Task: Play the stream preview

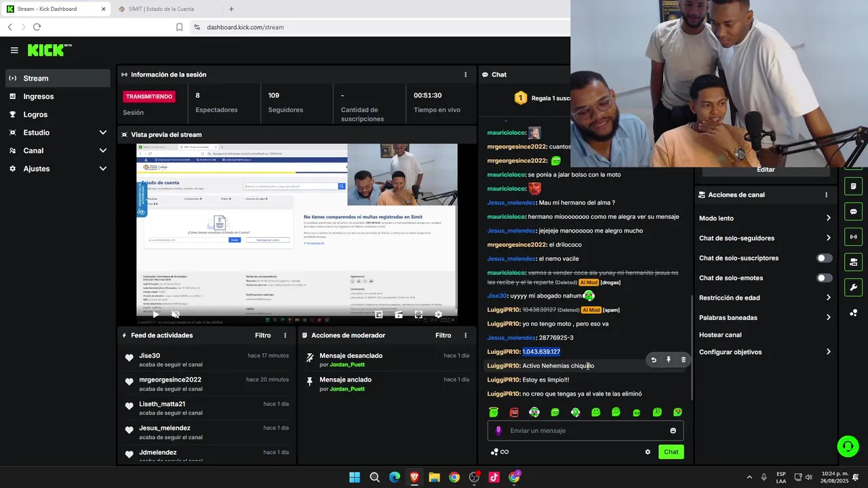Action: click(155, 314)
